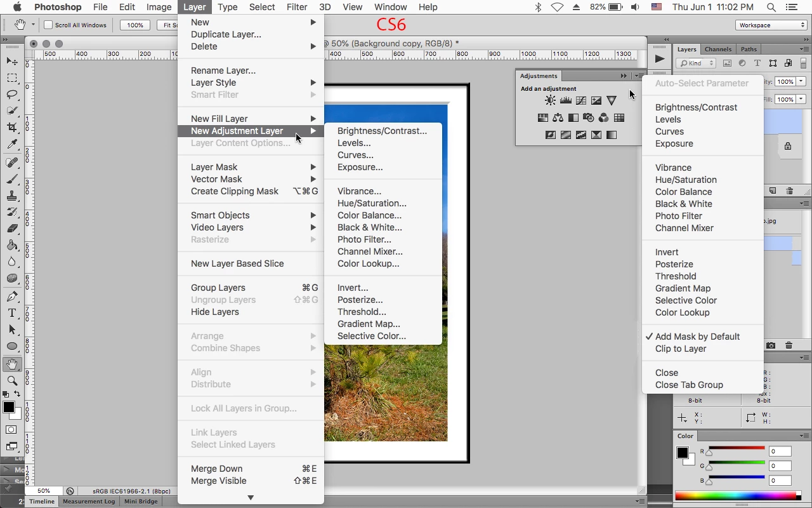Select the Eraser tool

coord(12,229)
